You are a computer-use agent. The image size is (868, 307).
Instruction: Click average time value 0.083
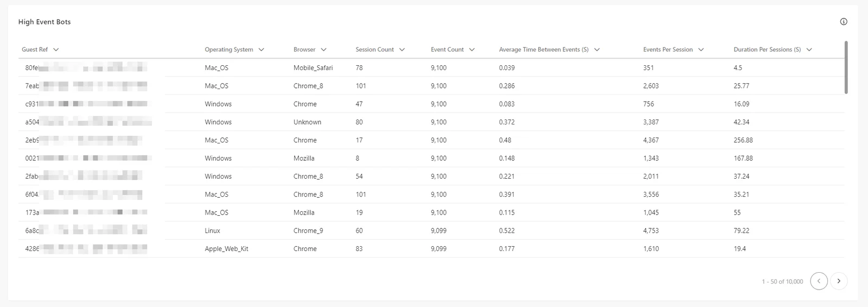coord(507,104)
